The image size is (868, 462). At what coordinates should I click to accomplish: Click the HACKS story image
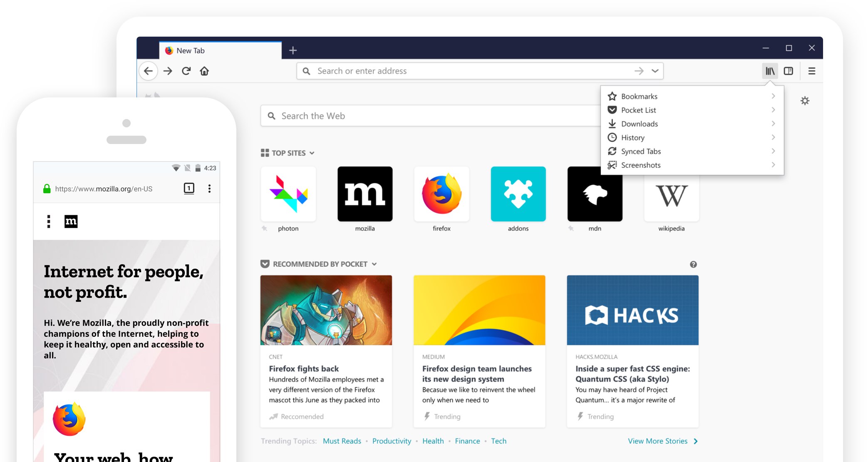(x=632, y=310)
